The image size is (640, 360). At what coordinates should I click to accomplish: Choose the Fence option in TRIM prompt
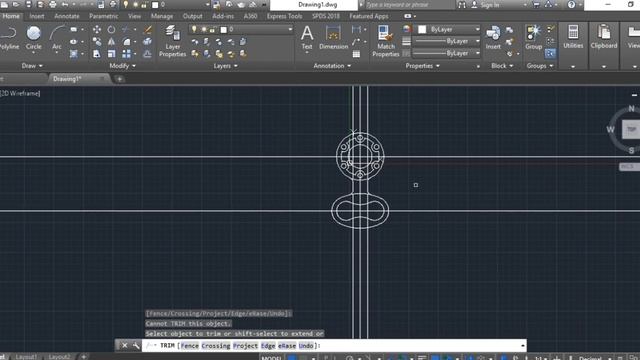click(189, 346)
